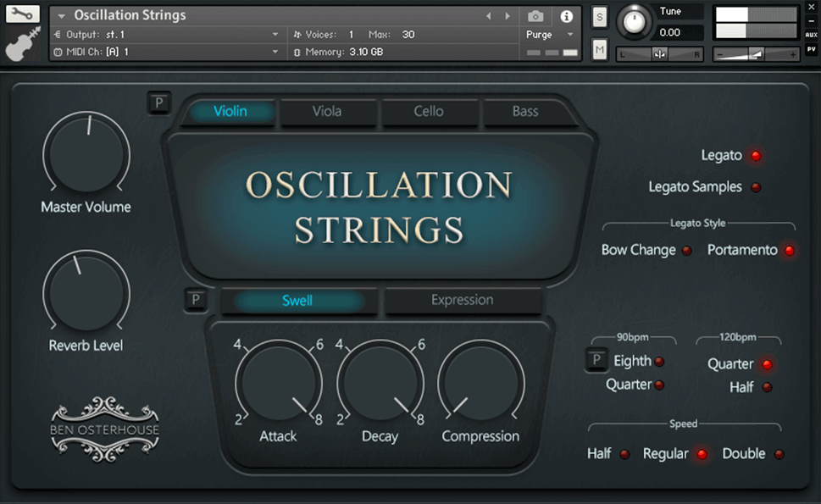This screenshot has height=504, width=821.
Task: Click the Oscillation Strings instrument name
Action: [130, 15]
